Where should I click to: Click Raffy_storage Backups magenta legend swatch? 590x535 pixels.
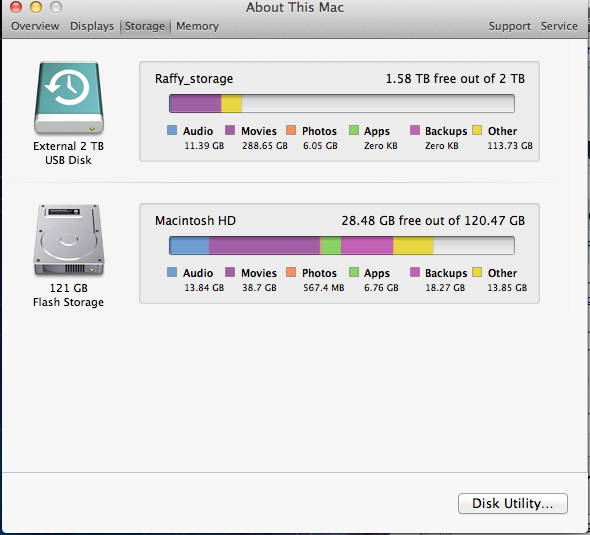coord(415,130)
